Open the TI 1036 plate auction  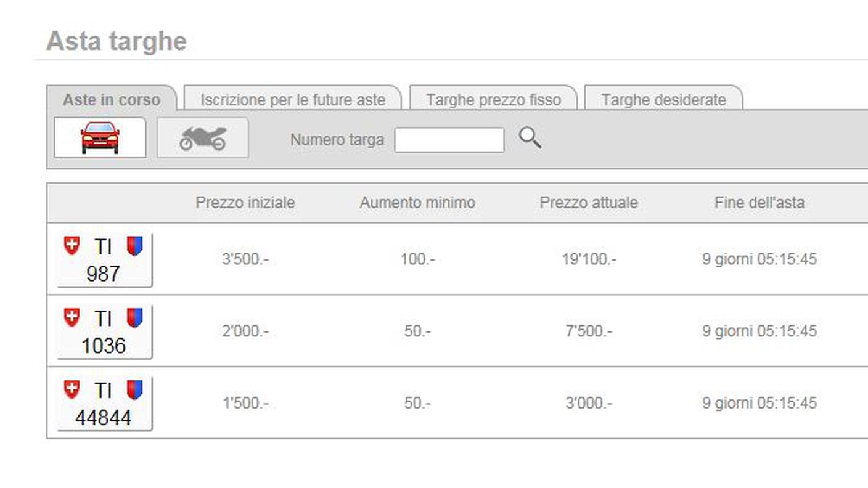click(x=104, y=345)
